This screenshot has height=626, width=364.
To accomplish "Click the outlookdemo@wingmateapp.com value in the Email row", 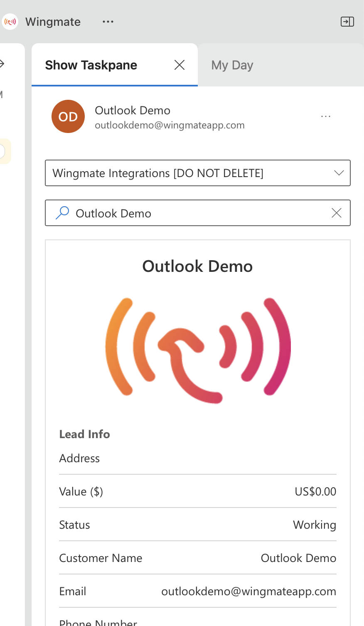I will coord(248,591).
